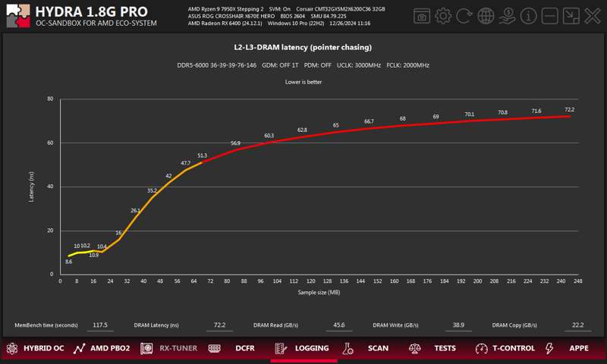Click the donate hand-with-coin icon

click(x=508, y=17)
